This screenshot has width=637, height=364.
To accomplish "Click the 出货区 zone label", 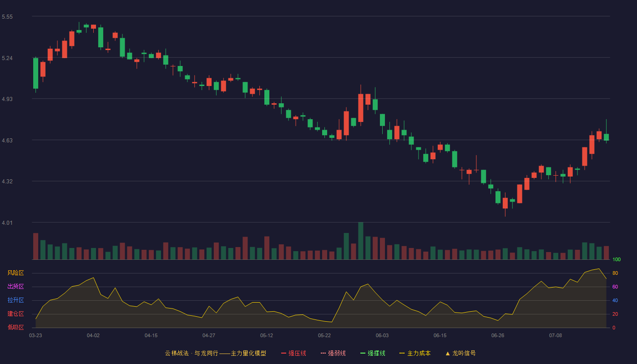I will coord(15,287).
